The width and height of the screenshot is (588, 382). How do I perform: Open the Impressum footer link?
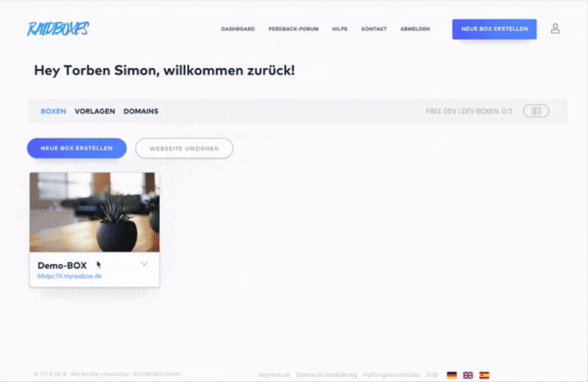pyautogui.click(x=274, y=374)
